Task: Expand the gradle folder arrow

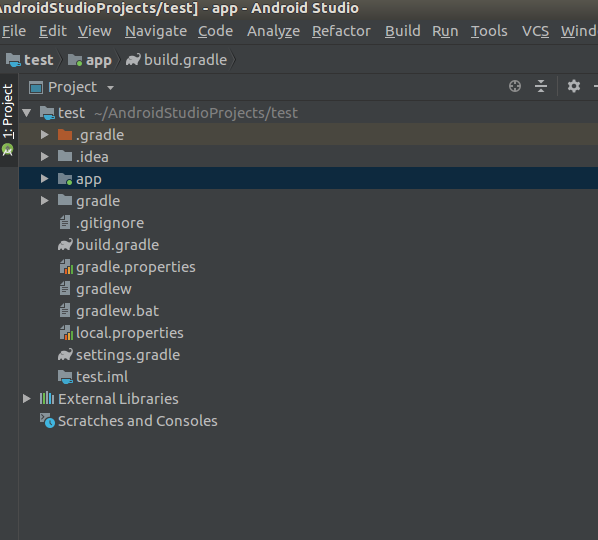Action: [x=45, y=201]
